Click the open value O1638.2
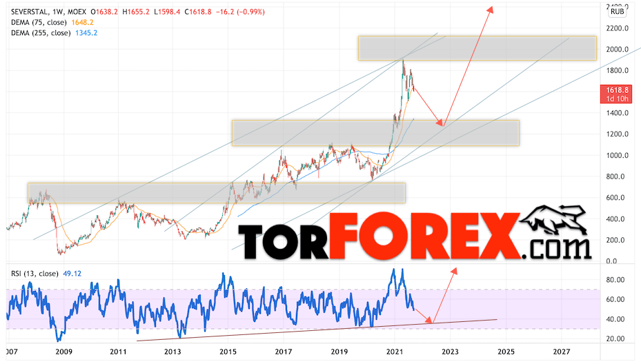 coord(103,12)
